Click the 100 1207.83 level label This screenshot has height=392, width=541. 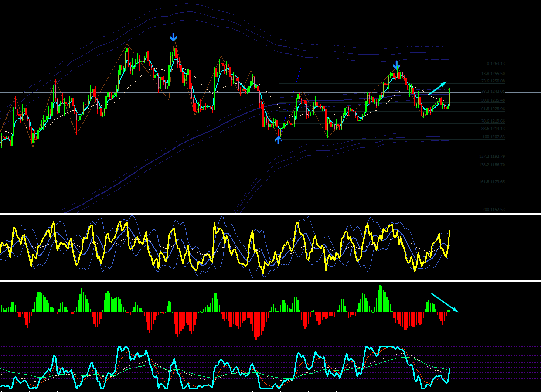click(493, 137)
